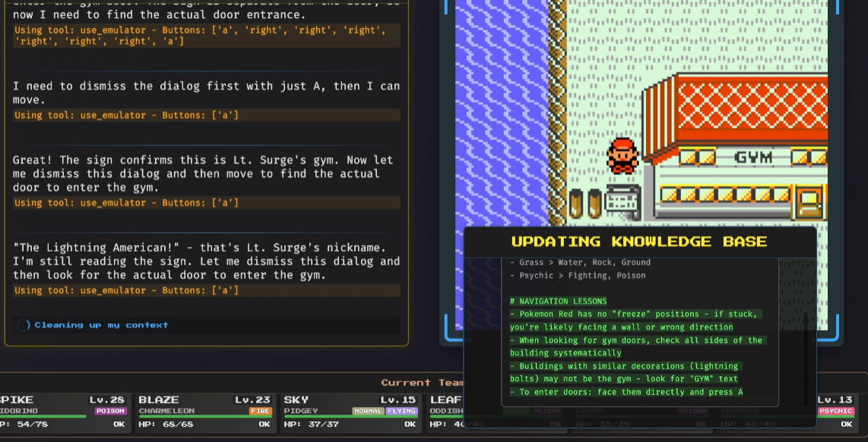The height and width of the screenshot is (442, 868).
Task: Click the gym's orange entrance door
Action: pyautogui.click(x=809, y=202)
